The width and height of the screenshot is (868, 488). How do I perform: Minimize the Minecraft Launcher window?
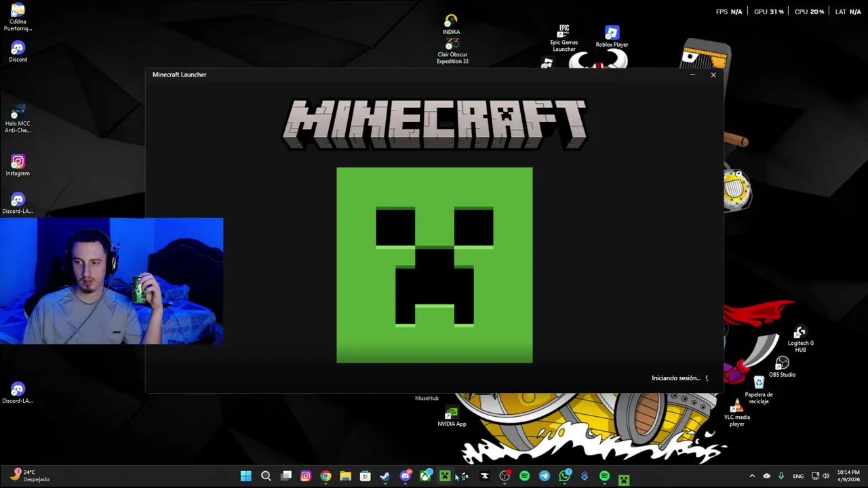click(692, 75)
